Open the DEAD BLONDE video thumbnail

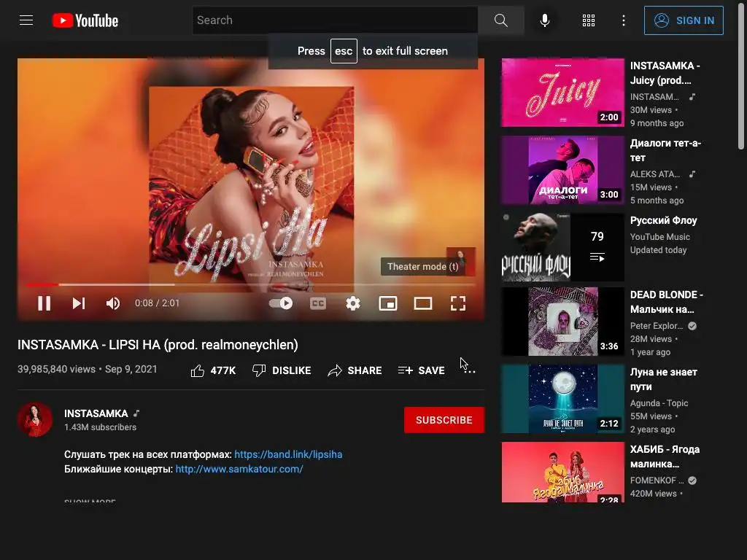pyautogui.click(x=562, y=322)
